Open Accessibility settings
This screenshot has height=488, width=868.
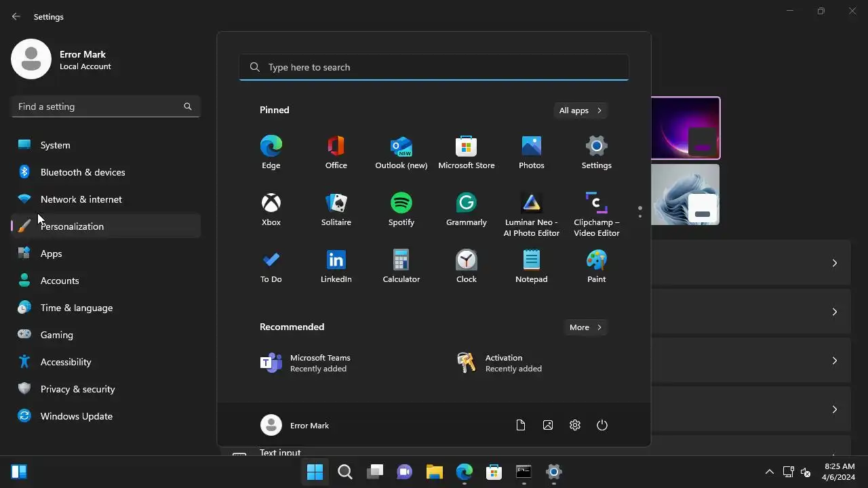[106, 362]
